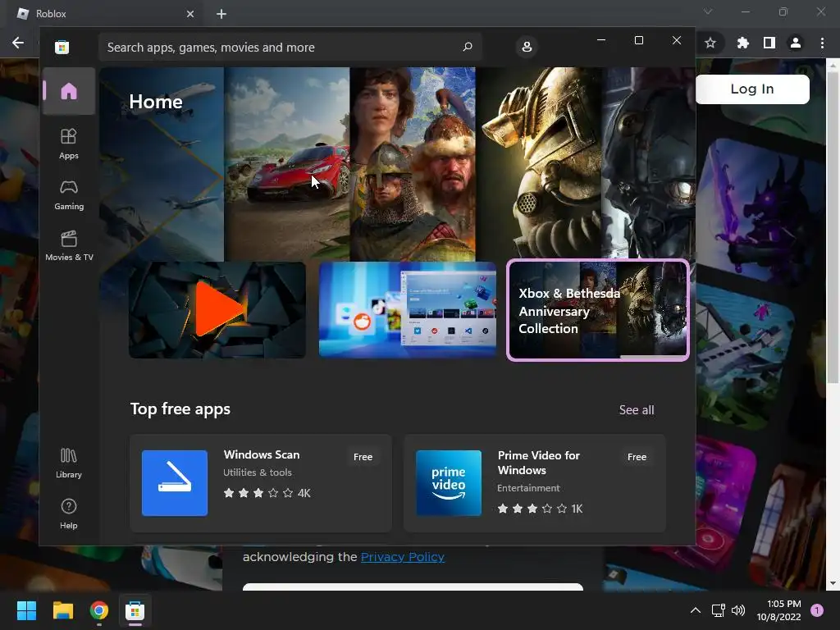Open Xbox & Bethesda Anniversary Collection card
The height and width of the screenshot is (630, 840).
click(598, 310)
